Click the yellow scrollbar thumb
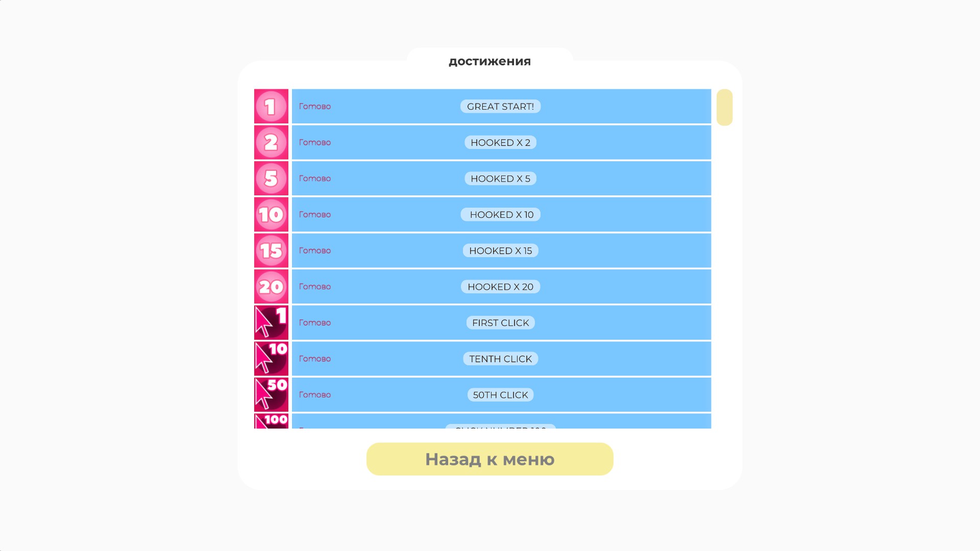The width and height of the screenshot is (980, 551). [724, 107]
